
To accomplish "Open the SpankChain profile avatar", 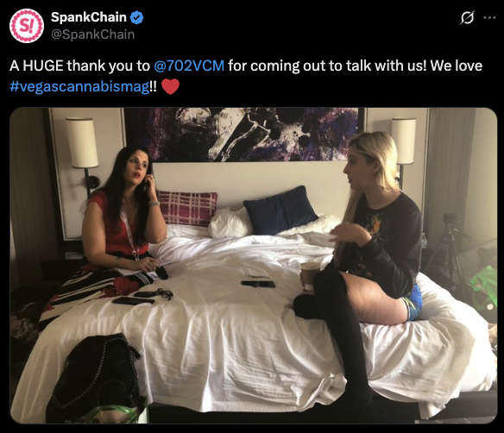I will coord(27,26).
